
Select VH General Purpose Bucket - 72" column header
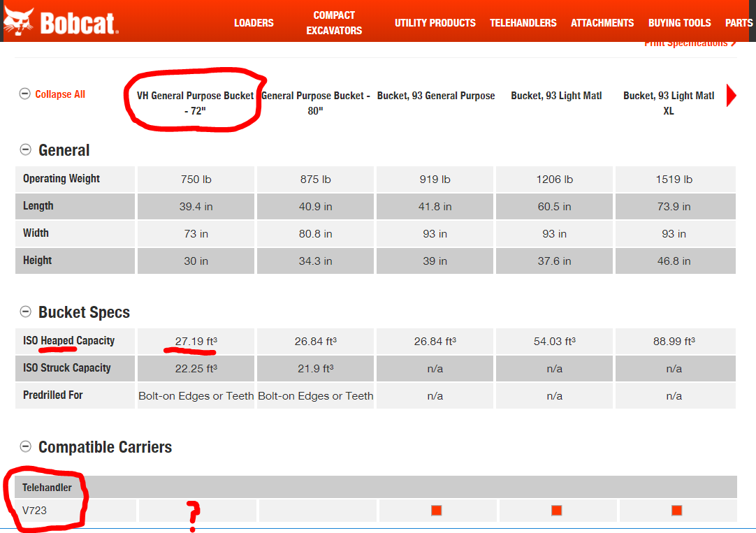point(195,103)
